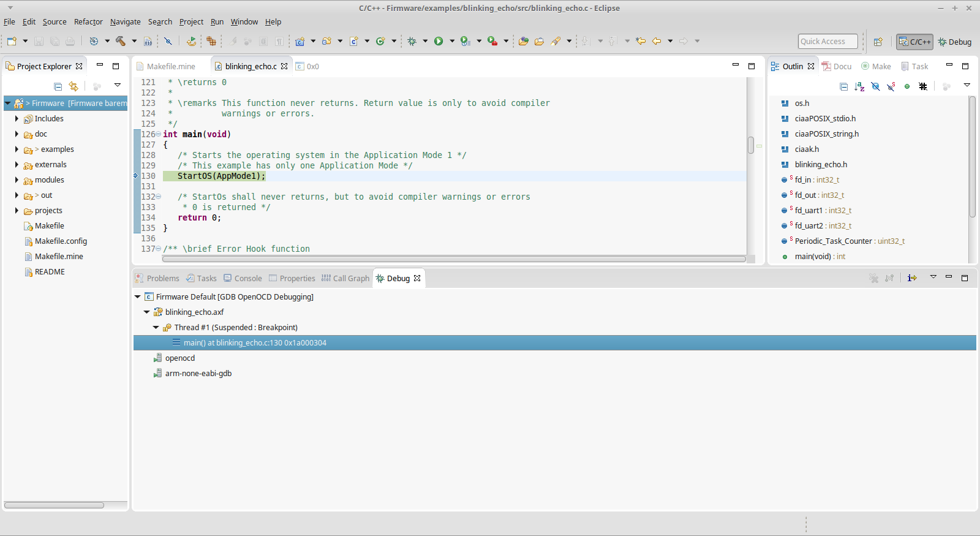Click the green Run button
980x536 pixels.
439,41
